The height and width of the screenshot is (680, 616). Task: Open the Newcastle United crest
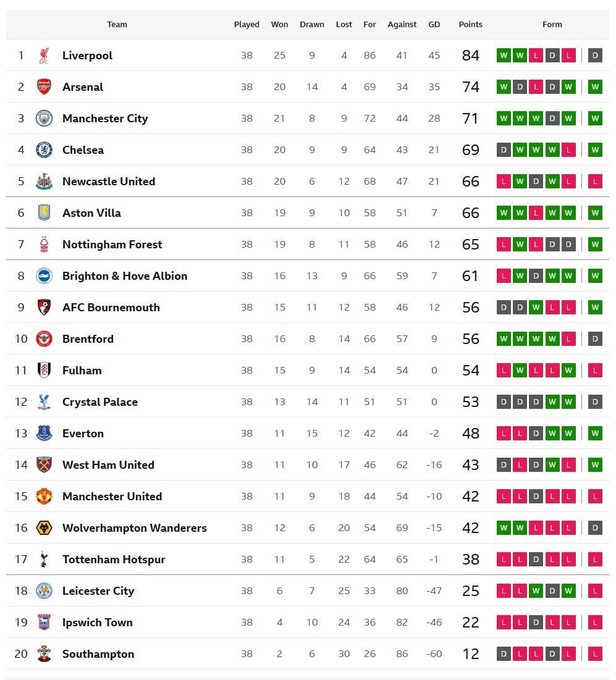coord(44,182)
